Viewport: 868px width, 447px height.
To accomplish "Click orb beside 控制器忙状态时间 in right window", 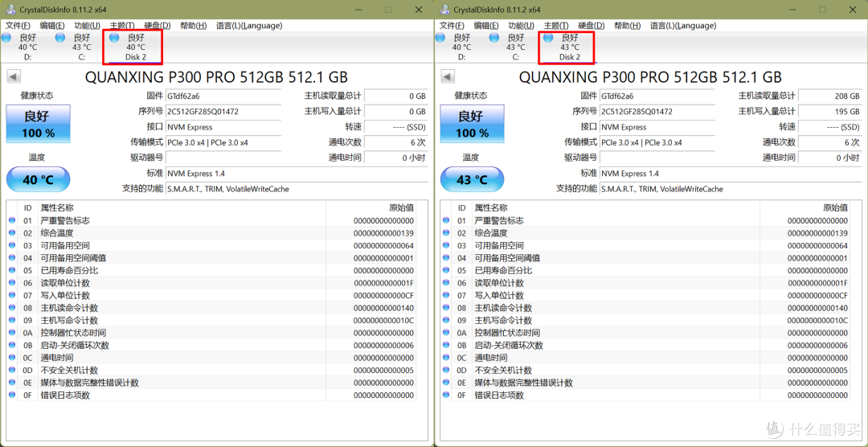I will [x=446, y=333].
